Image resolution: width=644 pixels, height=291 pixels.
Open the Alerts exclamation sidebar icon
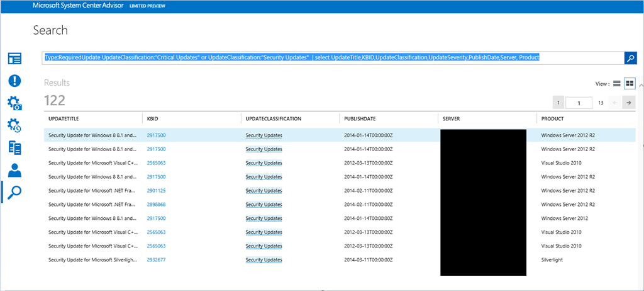coord(14,81)
